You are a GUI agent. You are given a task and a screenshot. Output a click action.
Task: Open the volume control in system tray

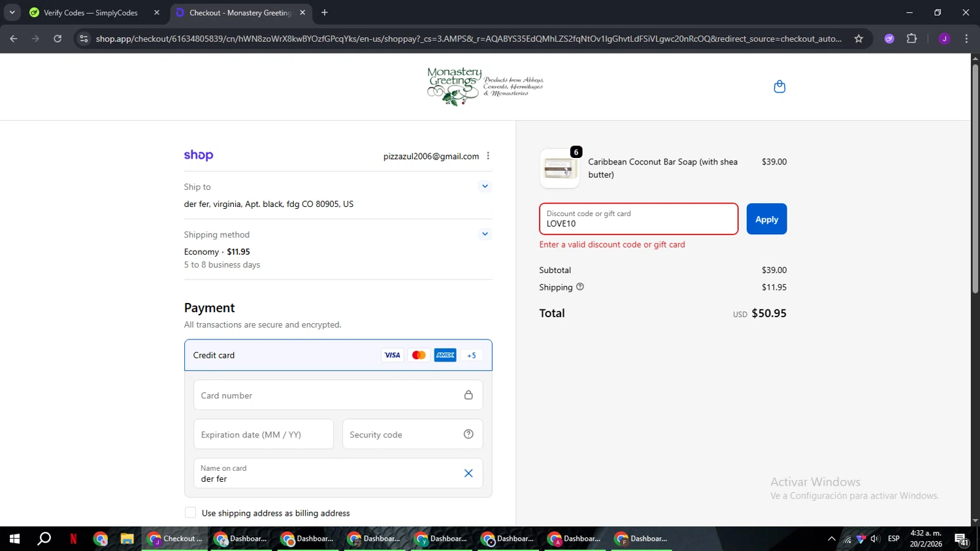[x=875, y=539]
